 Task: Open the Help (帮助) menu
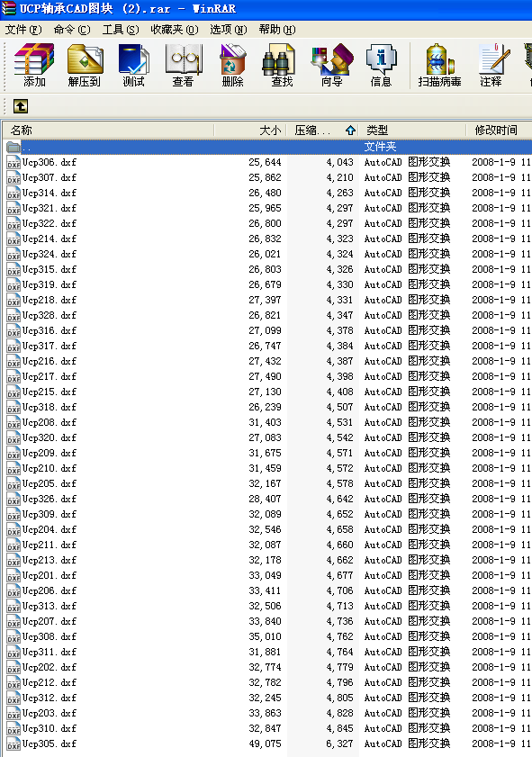click(277, 30)
